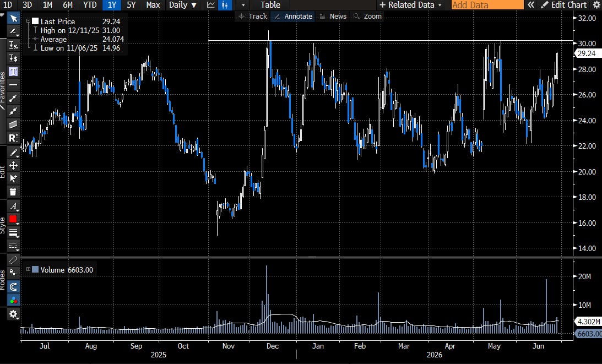Open the red annotation color swatch
This screenshot has height=364, width=602.
(x=13, y=219)
